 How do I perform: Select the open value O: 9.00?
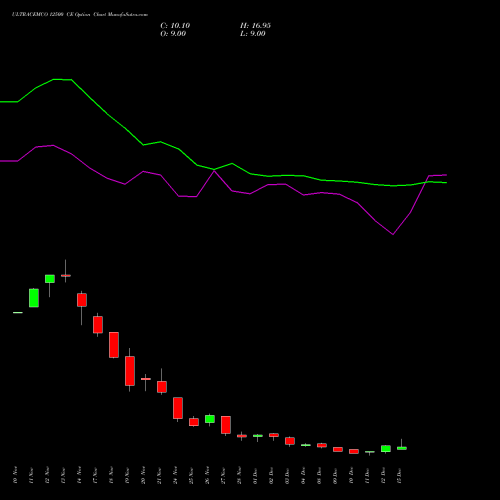tap(173, 34)
